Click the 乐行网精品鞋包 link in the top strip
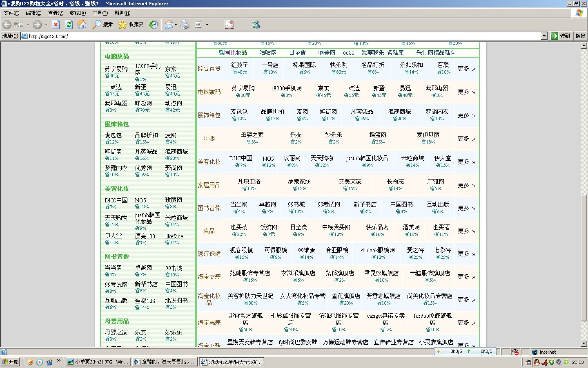 436,53
